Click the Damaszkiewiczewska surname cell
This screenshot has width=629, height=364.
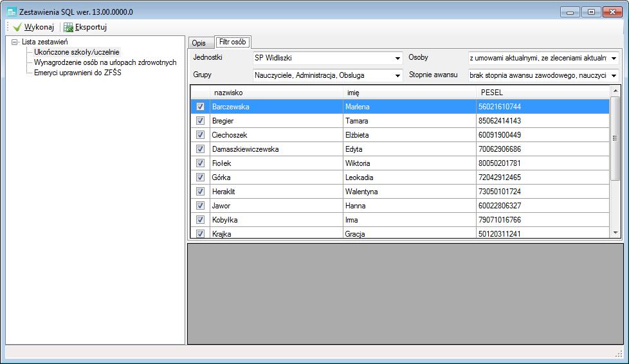click(277, 149)
